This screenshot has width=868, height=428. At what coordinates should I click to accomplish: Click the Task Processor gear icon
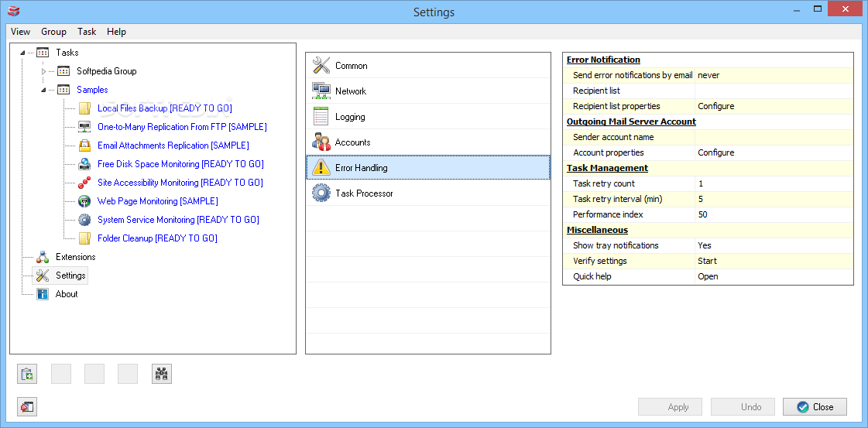pos(321,193)
